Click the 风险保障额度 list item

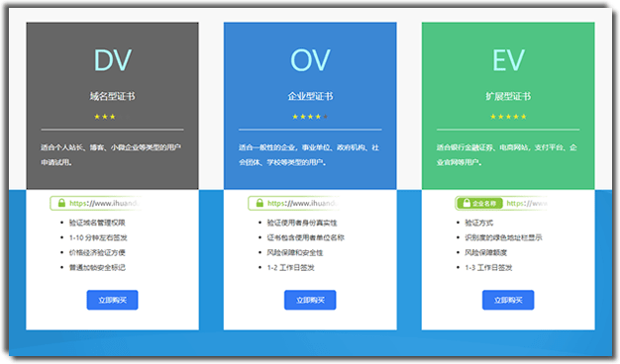click(486, 252)
